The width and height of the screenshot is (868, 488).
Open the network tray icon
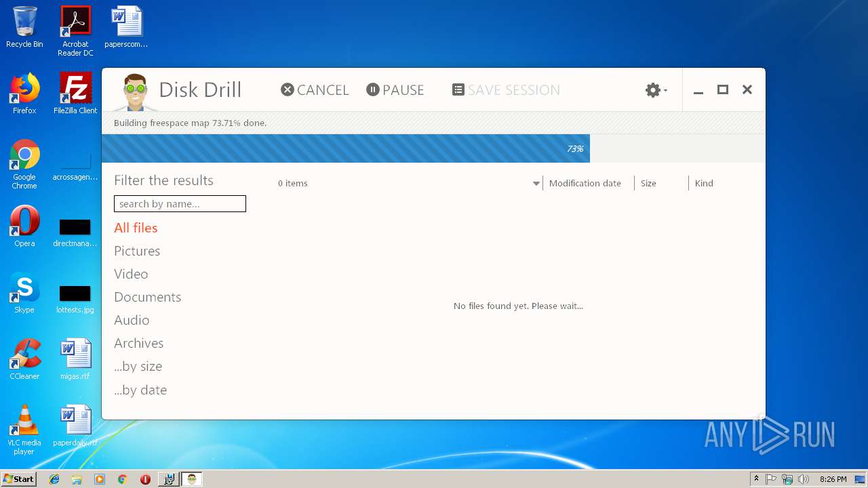pos(787,479)
